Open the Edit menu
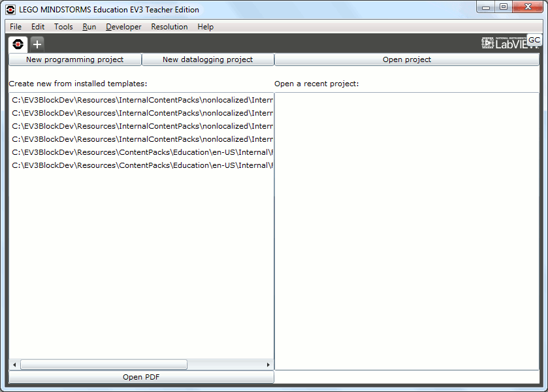This screenshot has width=548, height=392. [38, 27]
